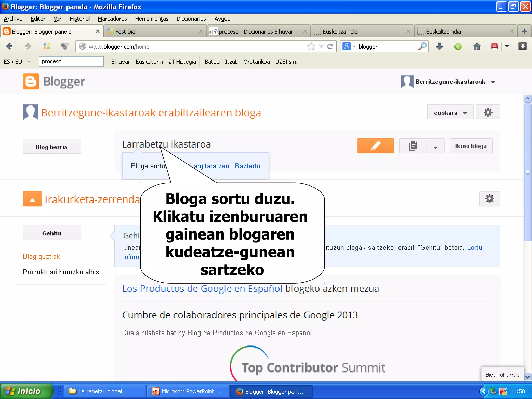Expand the euskara language dropdown
Image resolution: width=532 pixels, height=399 pixels.
[450, 112]
